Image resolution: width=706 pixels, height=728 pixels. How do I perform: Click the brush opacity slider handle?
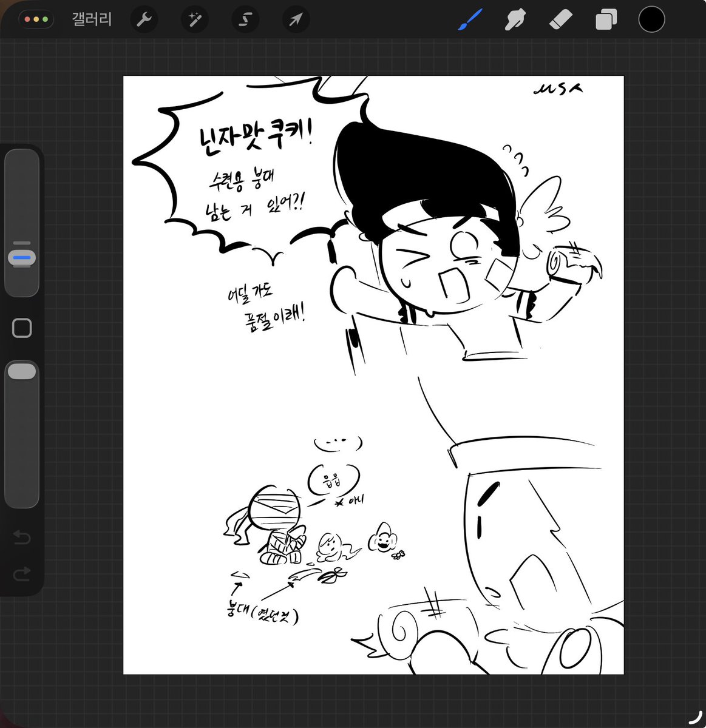pyautogui.click(x=22, y=371)
